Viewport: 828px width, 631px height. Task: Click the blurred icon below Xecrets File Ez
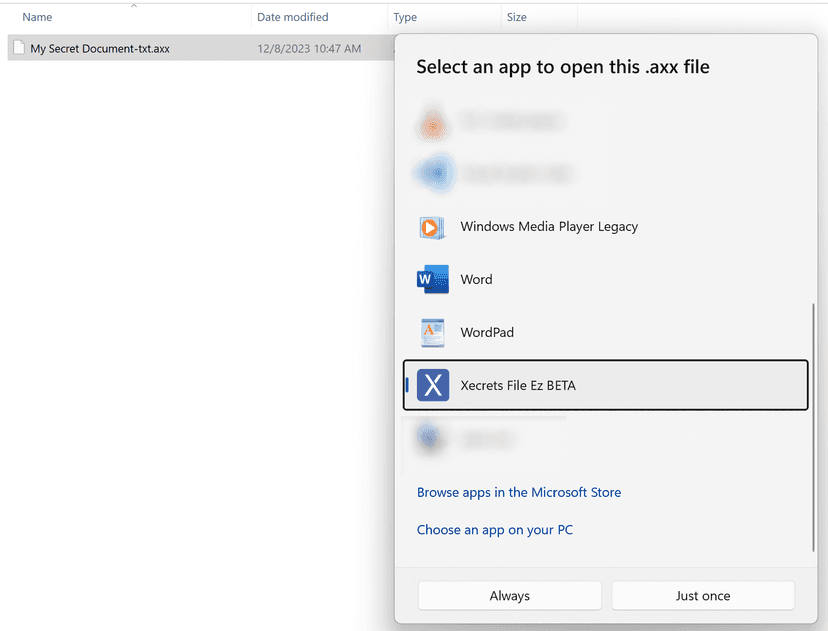click(432, 438)
